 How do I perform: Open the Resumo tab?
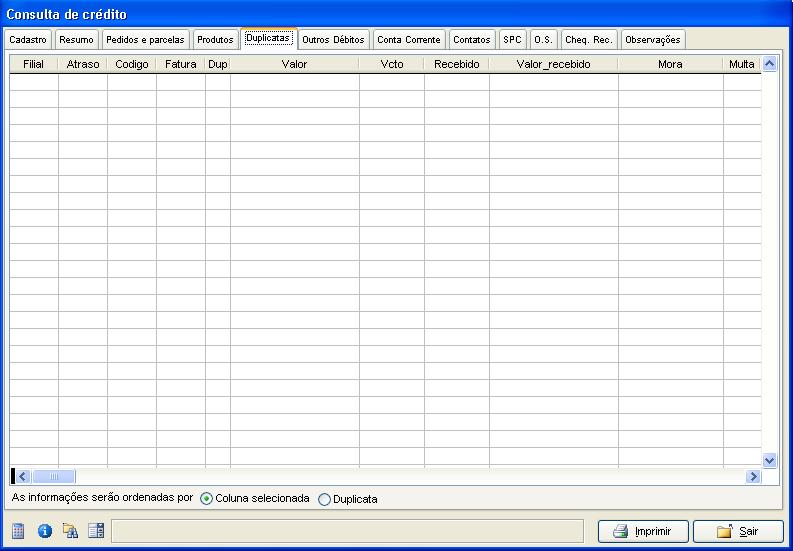pos(76,39)
